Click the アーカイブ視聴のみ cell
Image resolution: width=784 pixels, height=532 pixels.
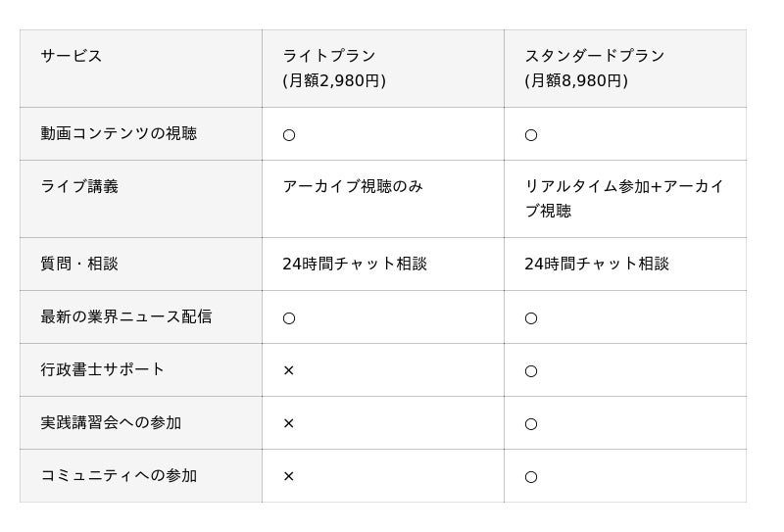[x=353, y=186]
